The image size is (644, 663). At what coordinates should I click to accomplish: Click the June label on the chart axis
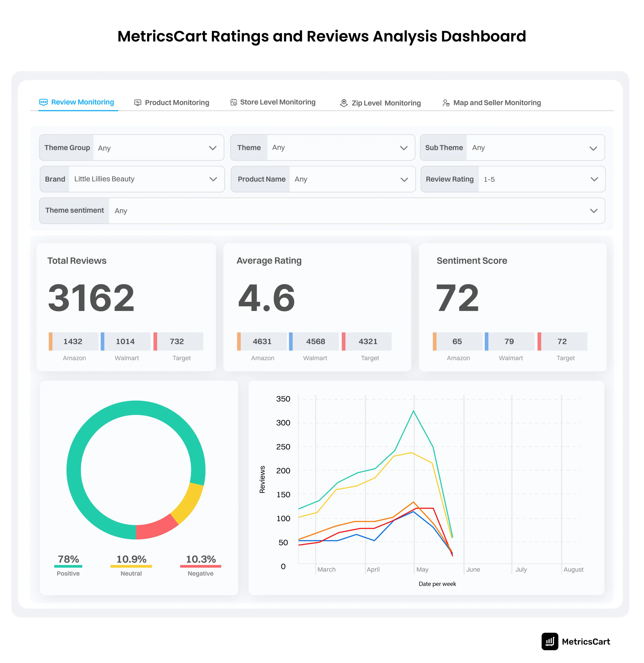coord(473,569)
